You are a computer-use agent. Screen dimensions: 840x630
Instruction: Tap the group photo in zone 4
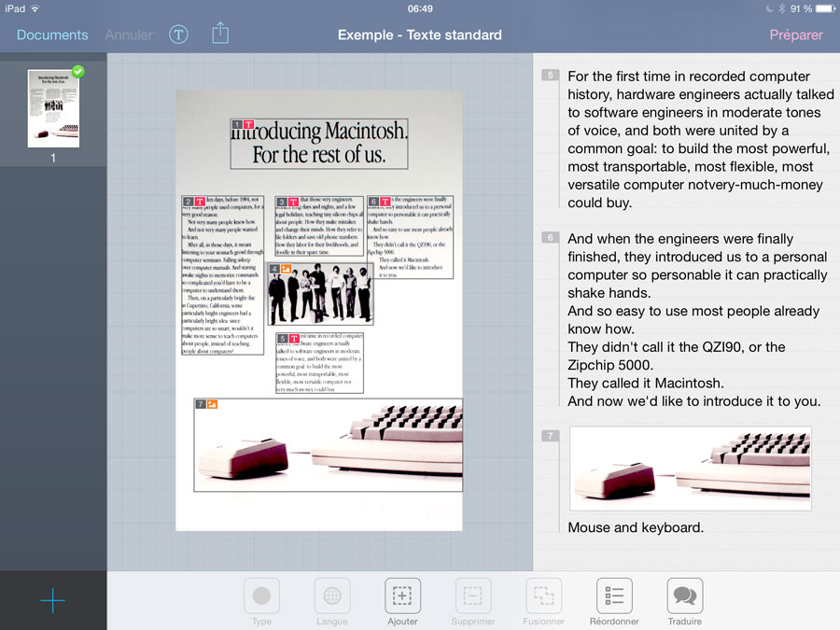321,294
